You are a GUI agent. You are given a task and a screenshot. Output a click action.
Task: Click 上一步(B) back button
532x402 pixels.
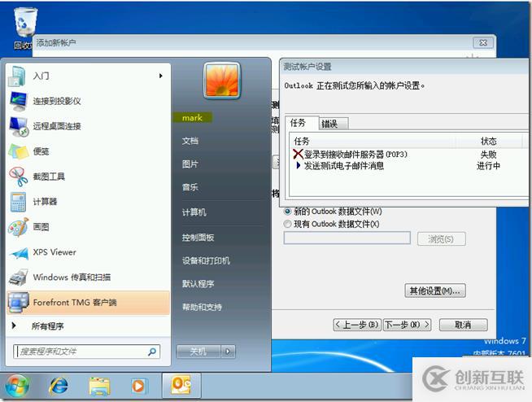click(x=357, y=325)
